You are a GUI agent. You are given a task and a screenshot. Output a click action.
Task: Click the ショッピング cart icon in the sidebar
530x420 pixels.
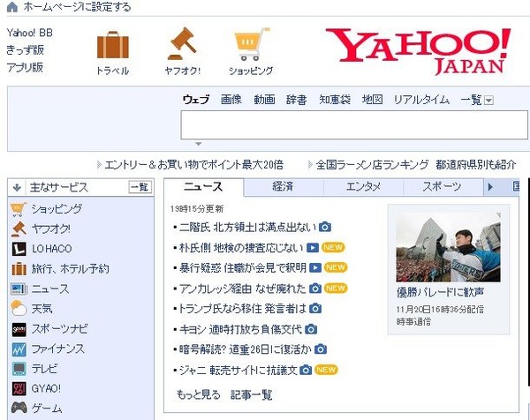[x=19, y=209]
